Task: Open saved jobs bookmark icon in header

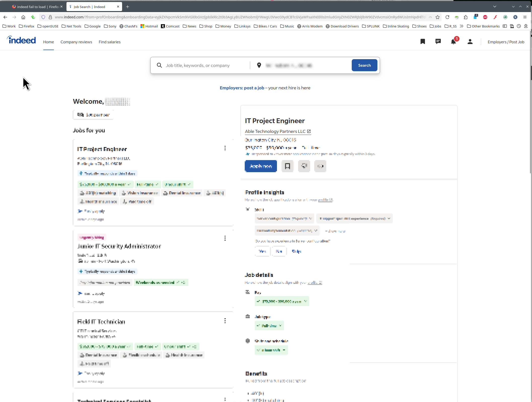Action: coord(423,42)
